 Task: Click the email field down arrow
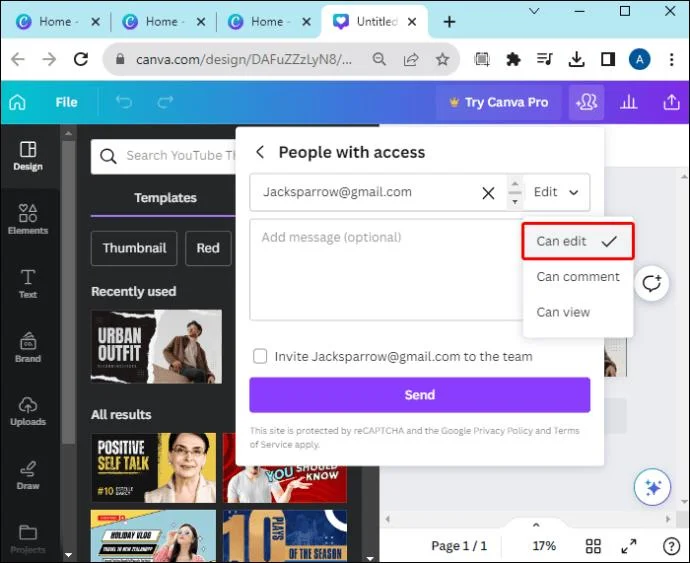coord(515,202)
